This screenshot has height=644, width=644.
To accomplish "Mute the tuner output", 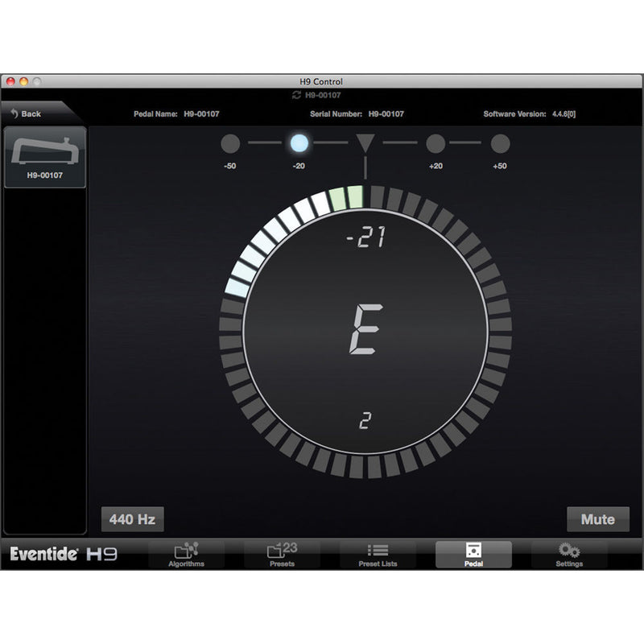I will point(598,519).
